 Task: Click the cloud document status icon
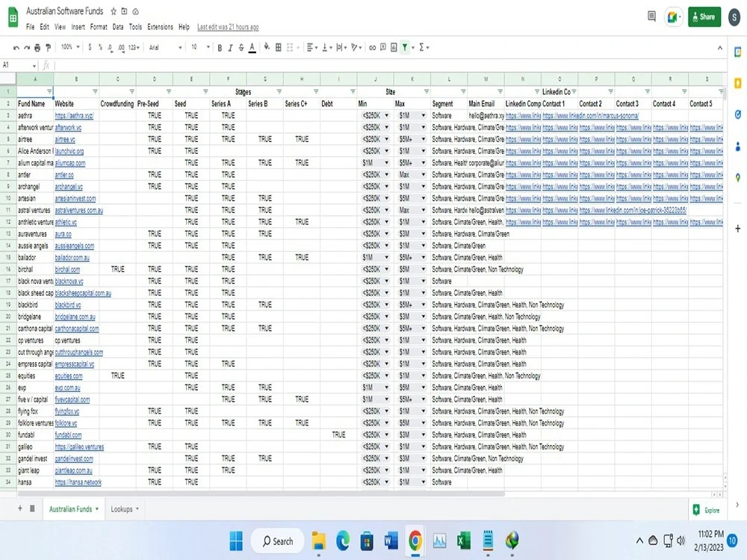[x=135, y=11]
